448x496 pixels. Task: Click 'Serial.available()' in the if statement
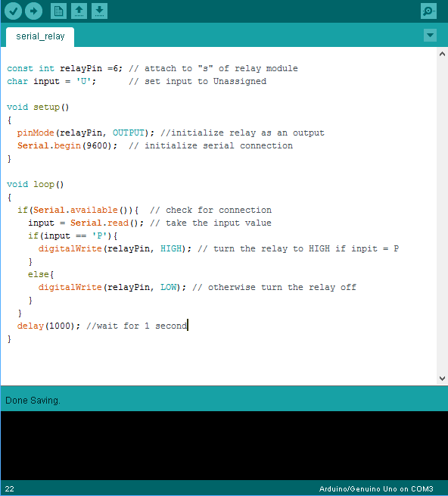click(x=80, y=210)
